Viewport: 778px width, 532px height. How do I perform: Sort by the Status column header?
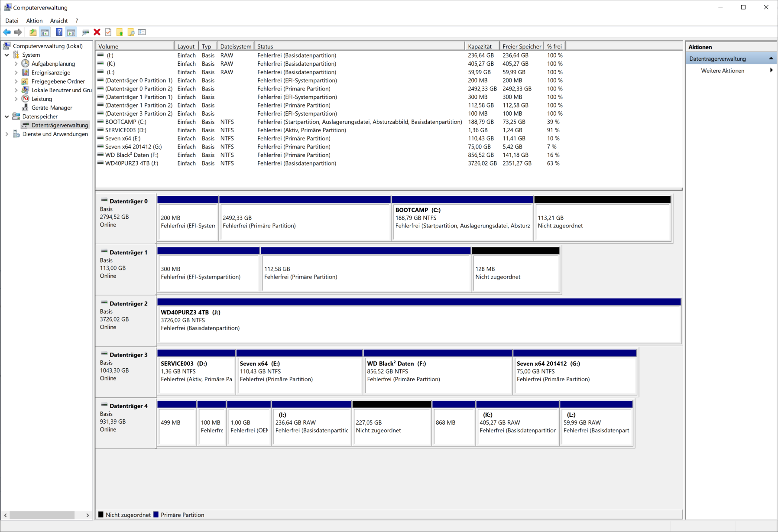click(x=360, y=46)
